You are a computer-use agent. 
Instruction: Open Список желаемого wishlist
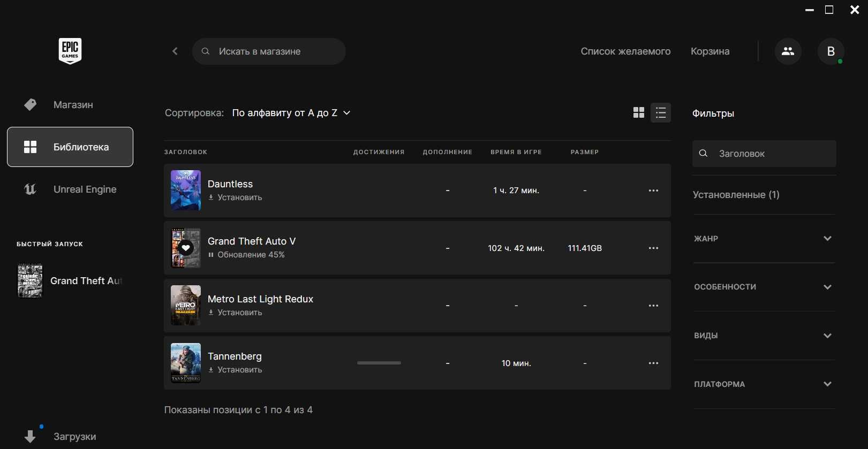[x=625, y=51]
